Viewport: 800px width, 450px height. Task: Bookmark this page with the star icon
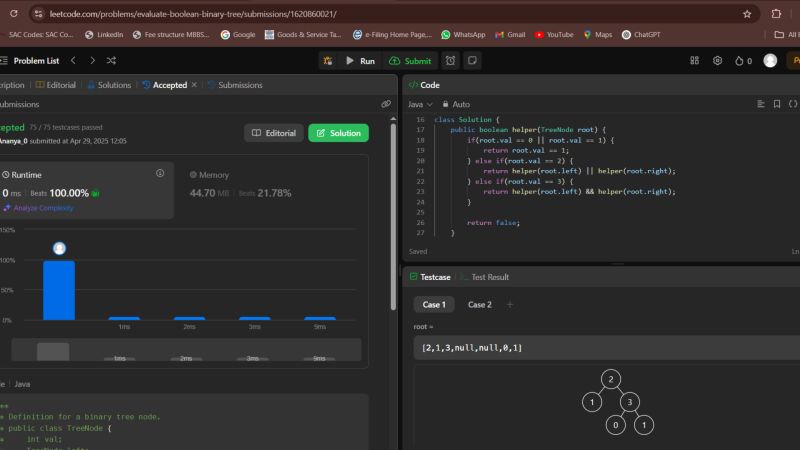pos(747,14)
